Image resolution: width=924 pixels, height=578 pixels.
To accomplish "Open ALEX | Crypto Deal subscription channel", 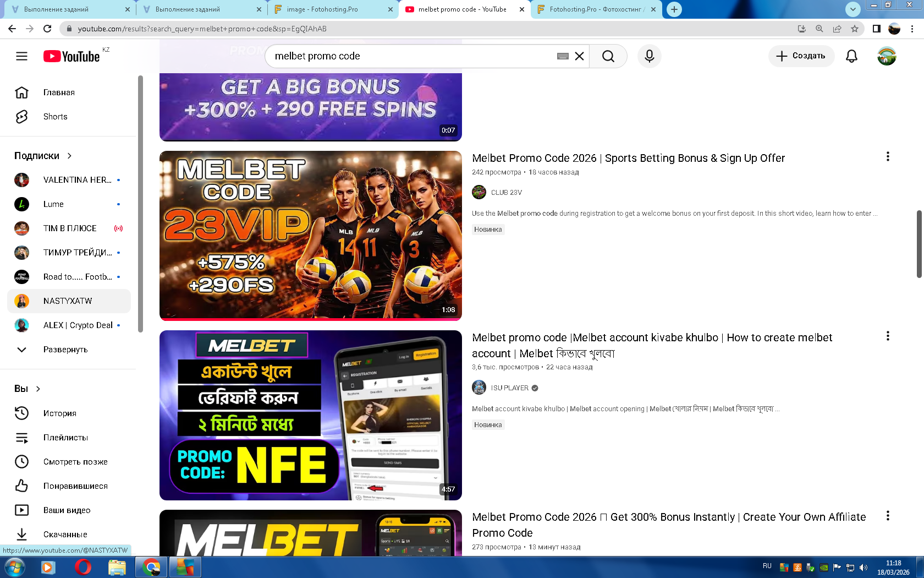I will pos(69,325).
